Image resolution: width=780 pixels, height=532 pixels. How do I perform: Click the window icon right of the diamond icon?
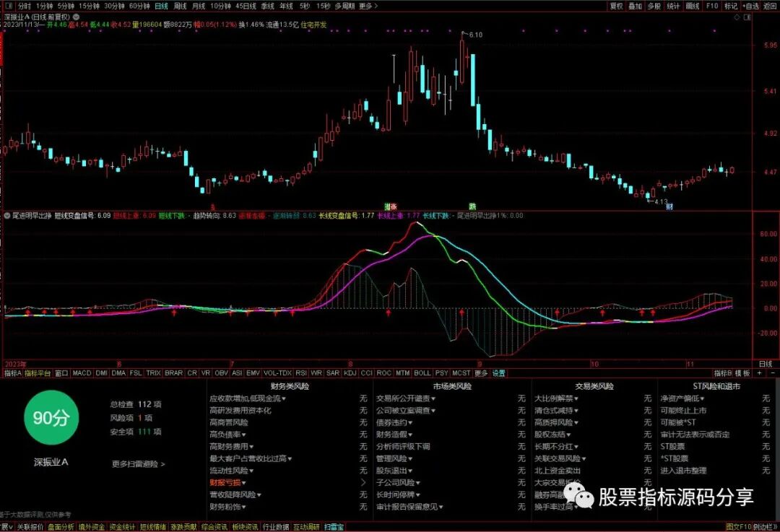click(747, 17)
